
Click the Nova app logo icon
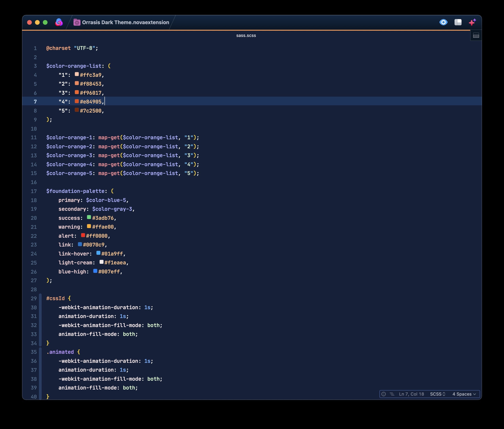pos(59,22)
